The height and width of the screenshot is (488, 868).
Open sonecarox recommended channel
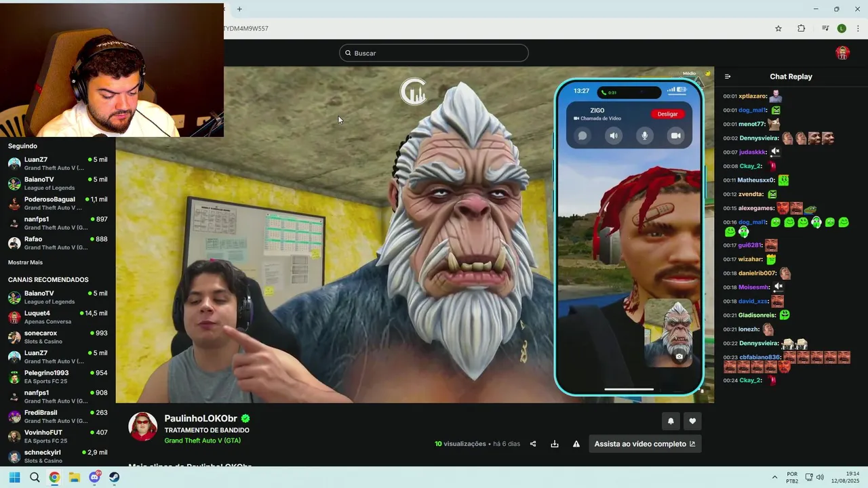pos(58,337)
